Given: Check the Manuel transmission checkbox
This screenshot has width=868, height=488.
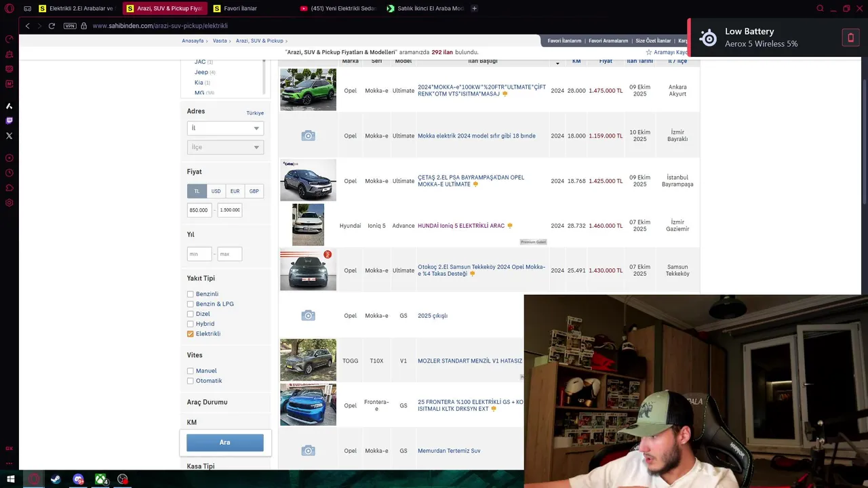Looking at the screenshot, I should pos(191,371).
